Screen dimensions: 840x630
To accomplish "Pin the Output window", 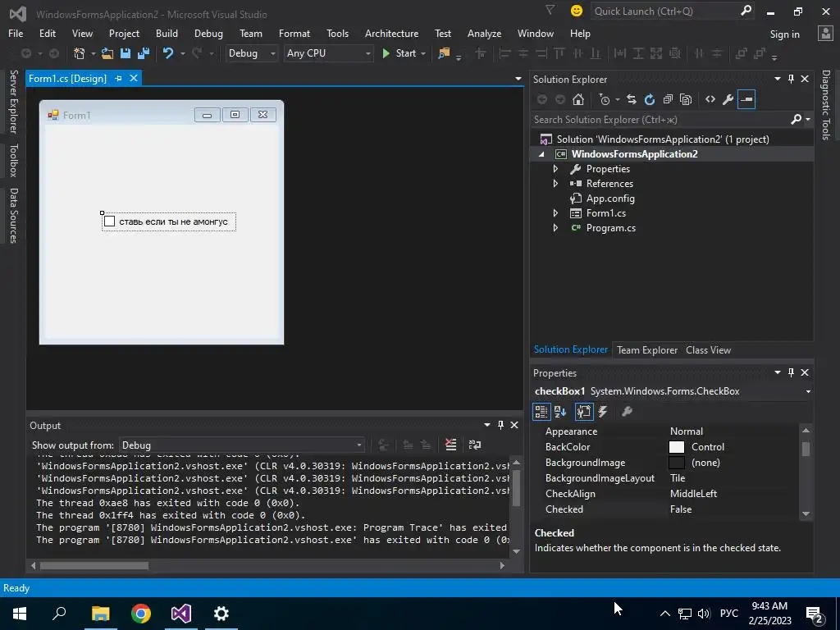I will coord(501,425).
